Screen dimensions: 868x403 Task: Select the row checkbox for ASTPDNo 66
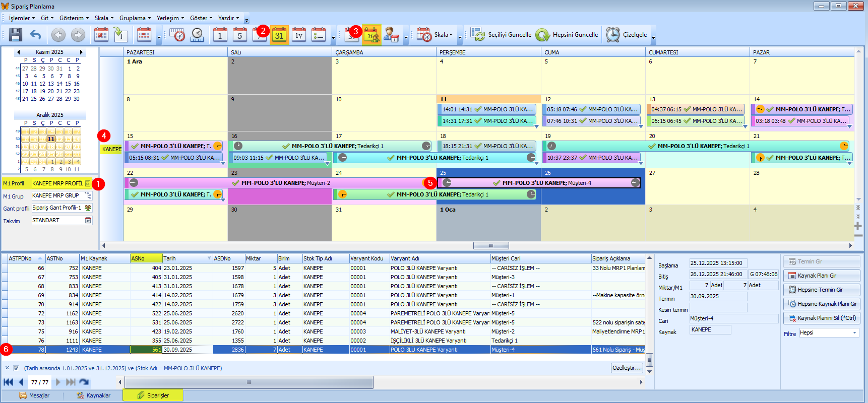5,268
